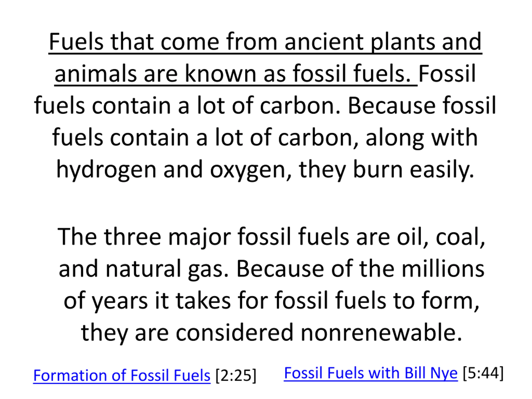Click the [2:25] duration label
This screenshot has width=532, height=399.
coord(236,376)
